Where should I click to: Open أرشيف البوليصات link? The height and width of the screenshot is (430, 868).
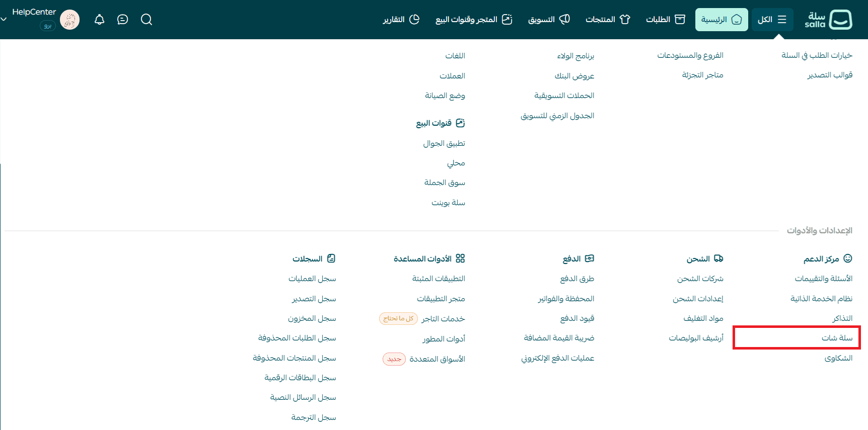[696, 338]
